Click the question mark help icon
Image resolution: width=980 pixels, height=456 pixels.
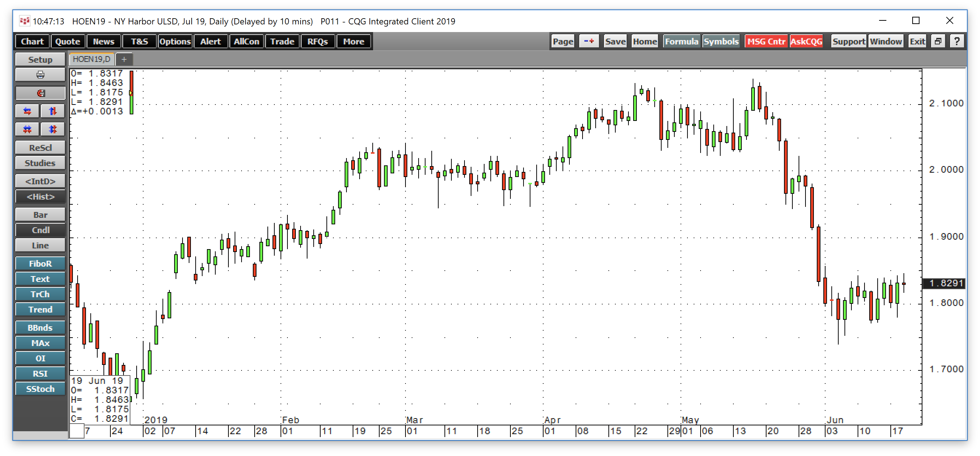(x=957, y=41)
